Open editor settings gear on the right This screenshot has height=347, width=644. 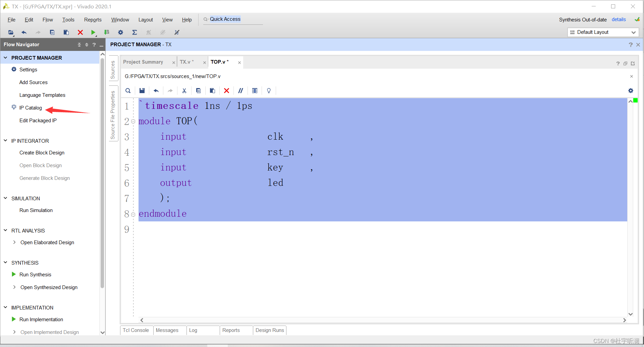pyautogui.click(x=631, y=91)
